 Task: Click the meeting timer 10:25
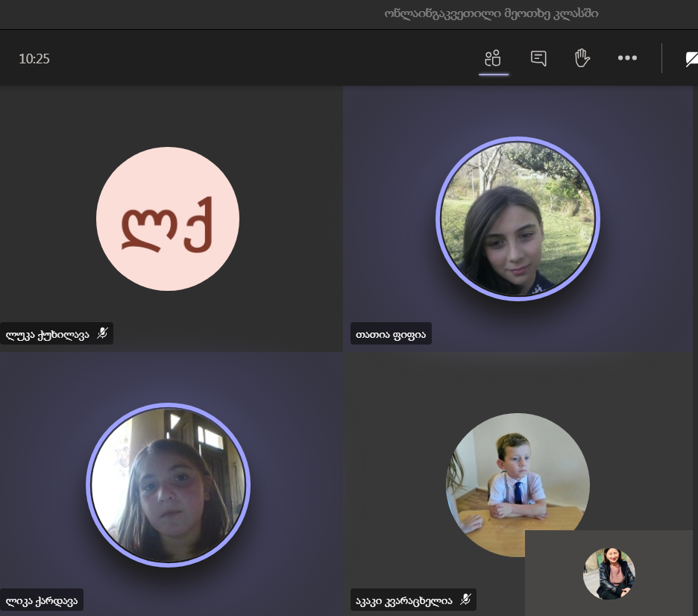point(34,59)
